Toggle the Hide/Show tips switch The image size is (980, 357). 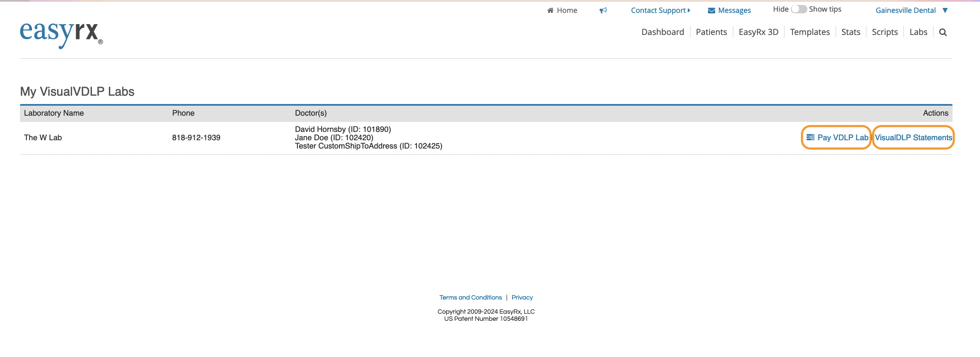[799, 9]
